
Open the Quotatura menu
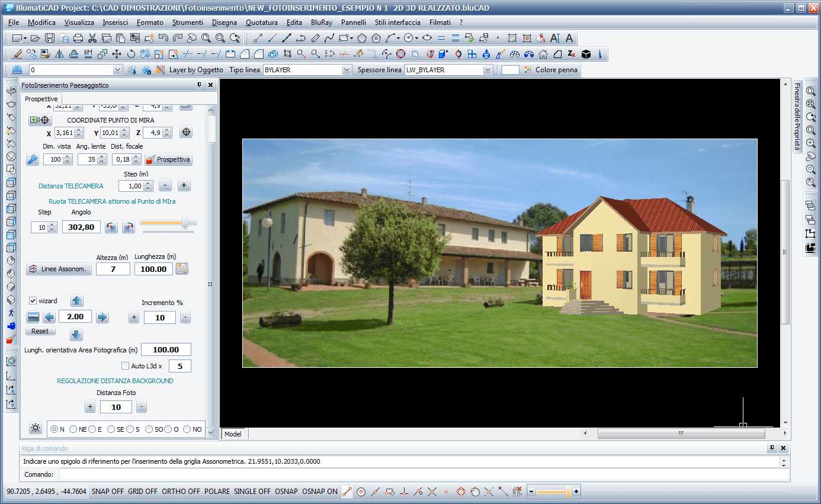click(x=262, y=23)
